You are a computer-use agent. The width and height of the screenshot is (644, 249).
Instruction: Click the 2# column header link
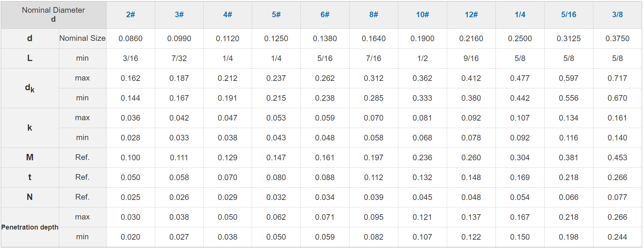(x=131, y=15)
